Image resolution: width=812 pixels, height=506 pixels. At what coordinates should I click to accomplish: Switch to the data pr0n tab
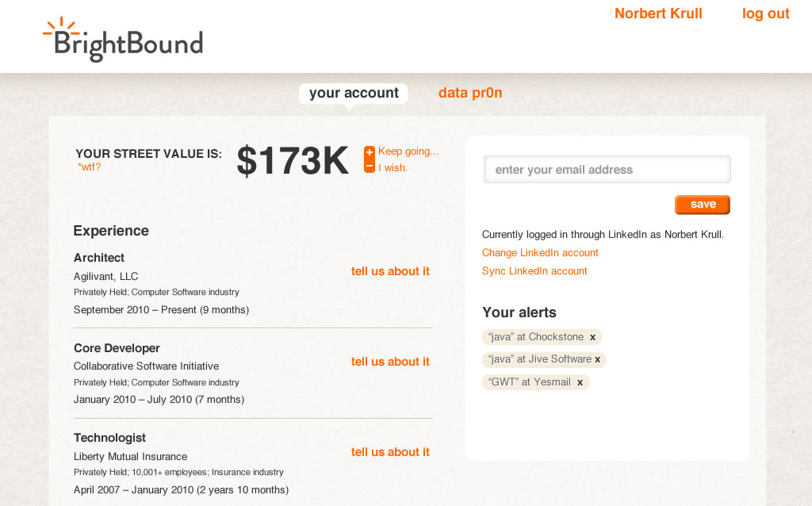point(470,93)
